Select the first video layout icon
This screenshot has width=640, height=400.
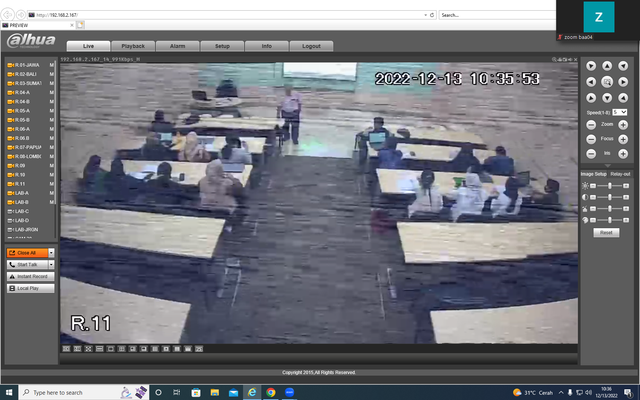click(66, 349)
